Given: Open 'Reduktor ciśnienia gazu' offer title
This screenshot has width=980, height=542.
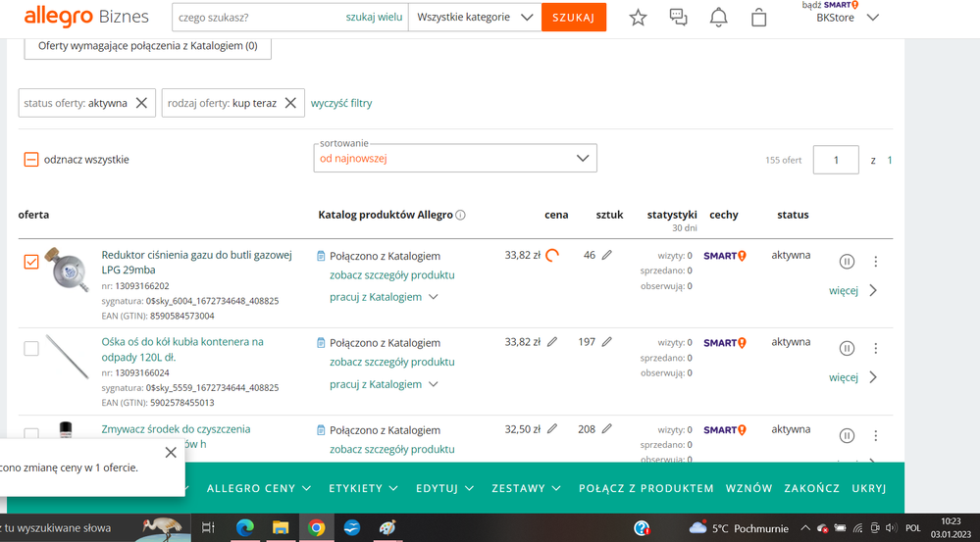Looking at the screenshot, I should [x=197, y=263].
